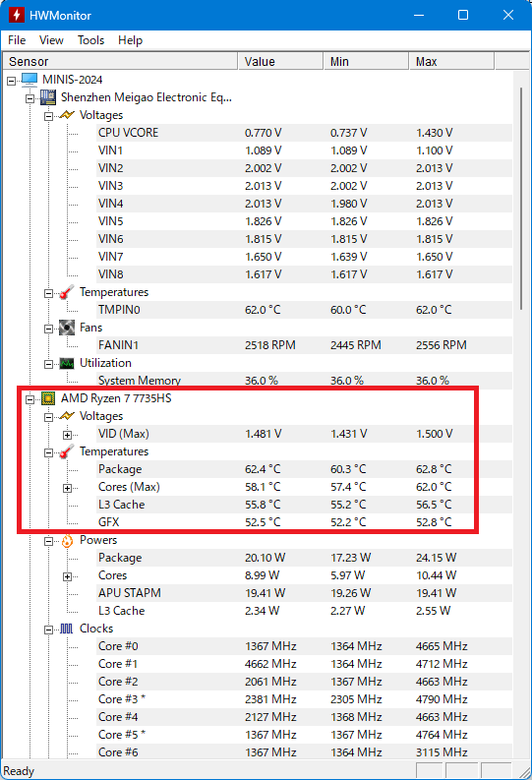Screen dimensions: 532x780
Task: Select the CPU VCORE row
Action: pyautogui.click(x=304, y=133)
